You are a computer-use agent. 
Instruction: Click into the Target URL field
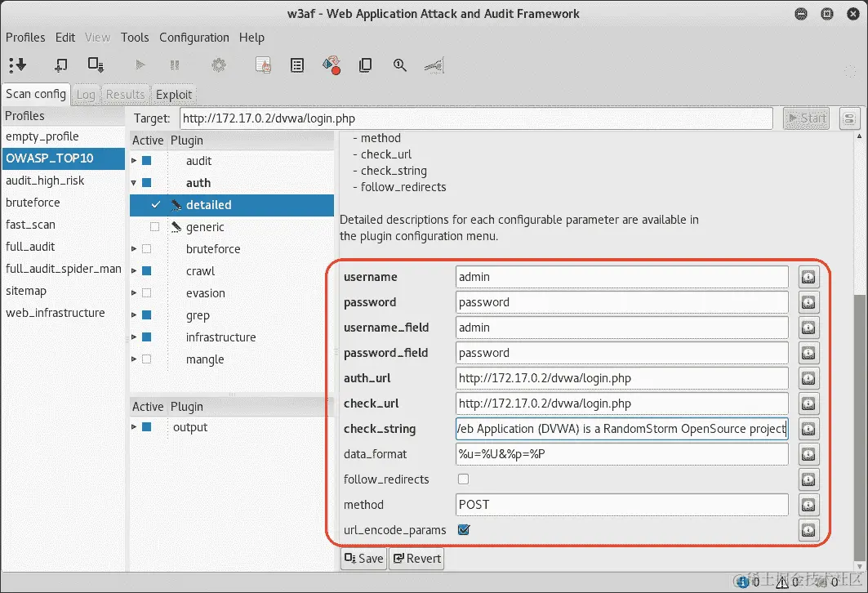(476, 118)
